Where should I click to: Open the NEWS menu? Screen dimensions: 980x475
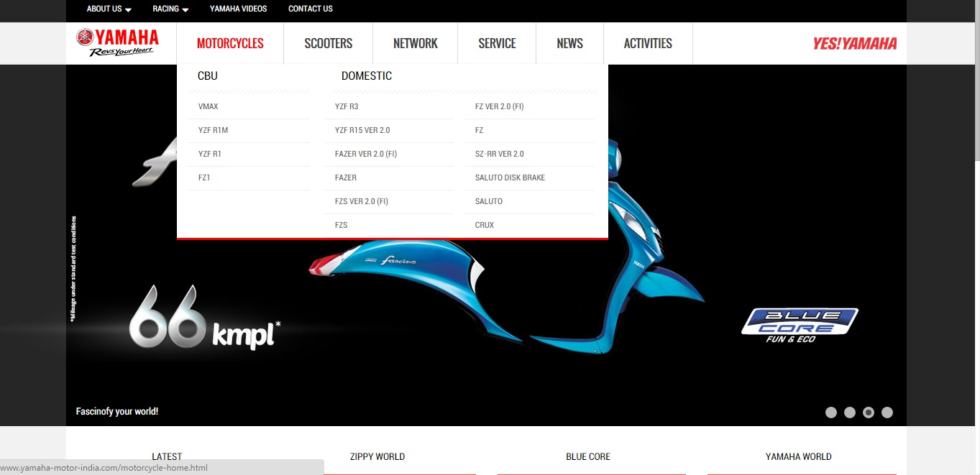(x=569, y=43)
